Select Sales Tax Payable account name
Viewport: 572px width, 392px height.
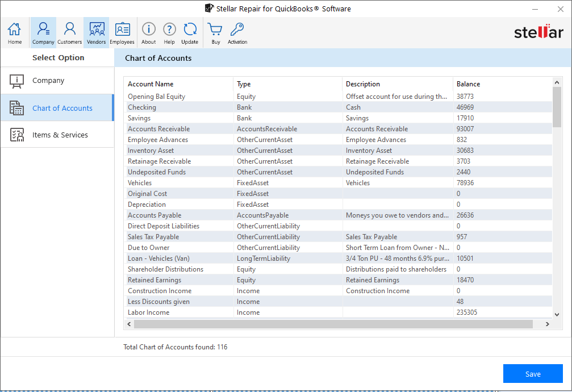click(153, 237)
